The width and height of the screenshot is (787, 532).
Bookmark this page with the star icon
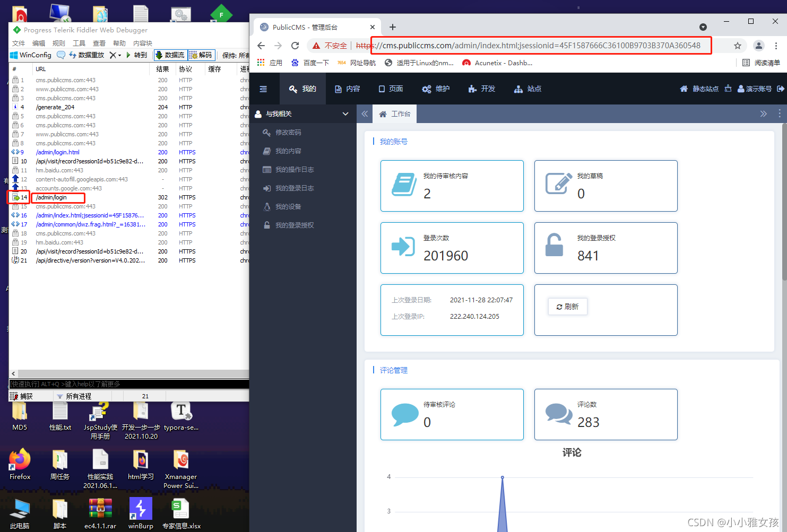click(x=737, y=46)
